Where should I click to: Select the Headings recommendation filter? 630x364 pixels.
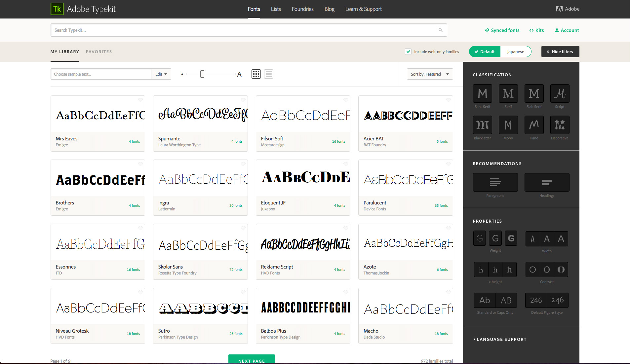[546, 182]
